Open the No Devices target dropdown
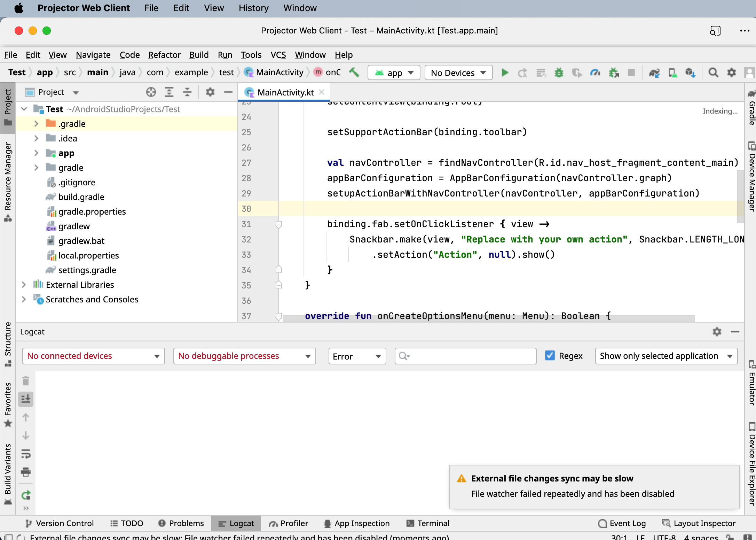The height and width of the screenshot is (540, 756). click(x=458, y=72)
